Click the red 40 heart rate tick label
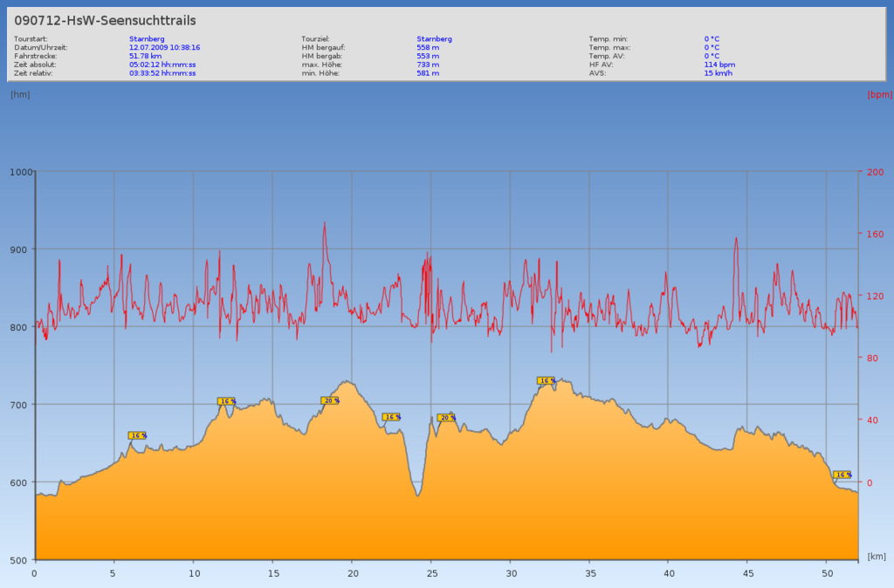 [872, 420]
